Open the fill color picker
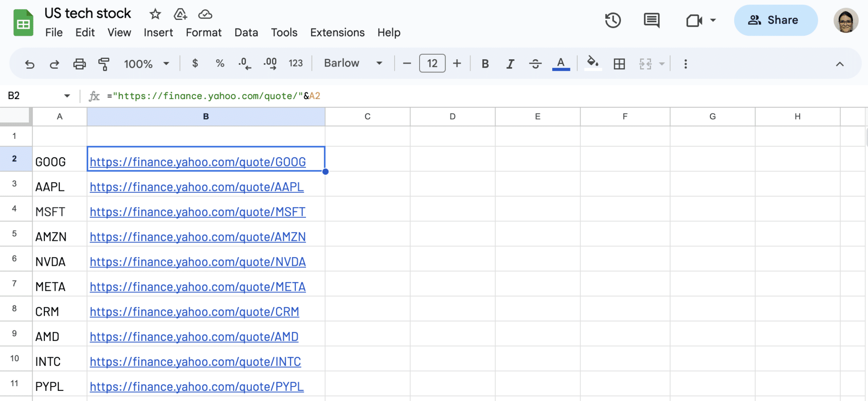 (x=593, y=64)
